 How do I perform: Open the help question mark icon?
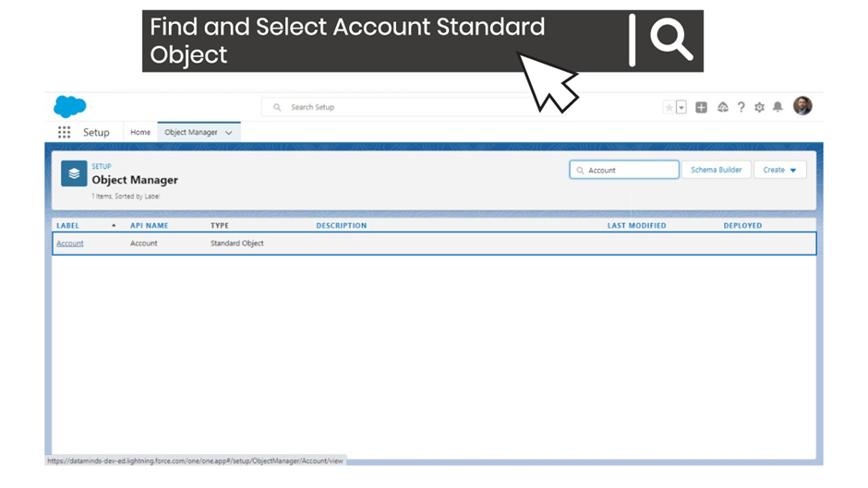click(x=741, y=107)
